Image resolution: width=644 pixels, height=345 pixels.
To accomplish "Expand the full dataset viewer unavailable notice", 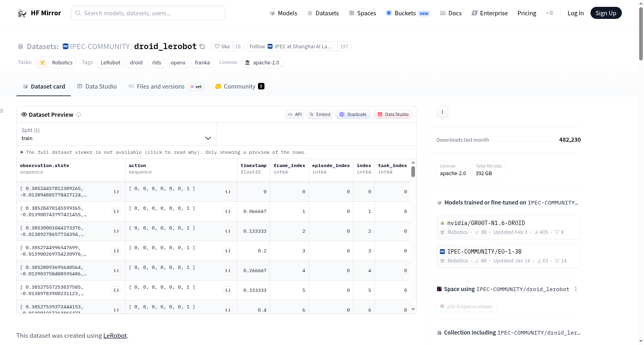I will [x=163, y=153].
